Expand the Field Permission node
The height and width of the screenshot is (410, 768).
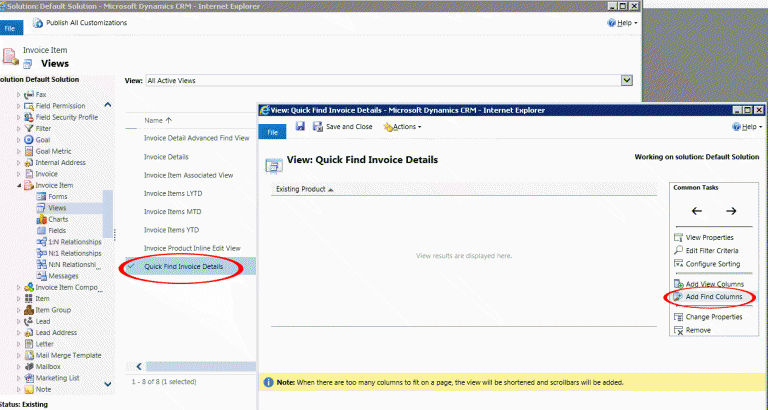point(19,106)
